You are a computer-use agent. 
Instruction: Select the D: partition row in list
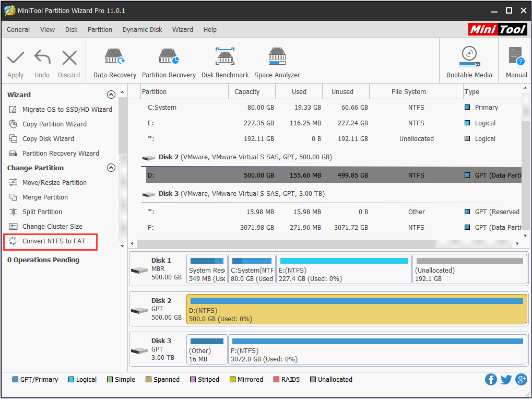pos(334,175)
